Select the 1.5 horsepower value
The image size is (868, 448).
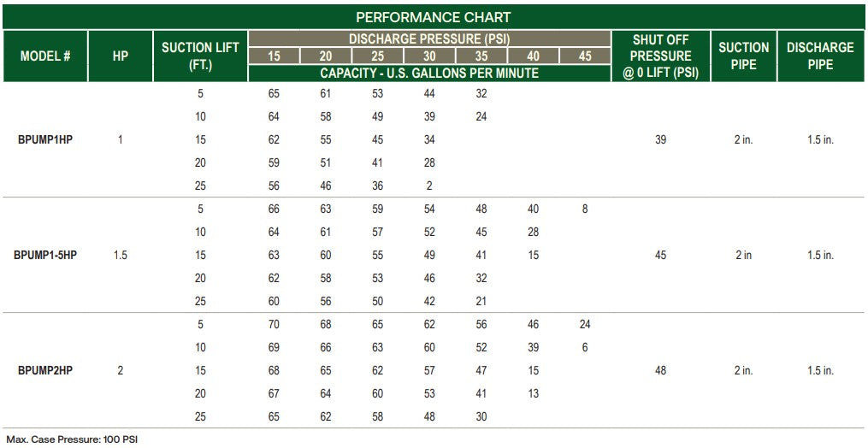coord(120,256)
